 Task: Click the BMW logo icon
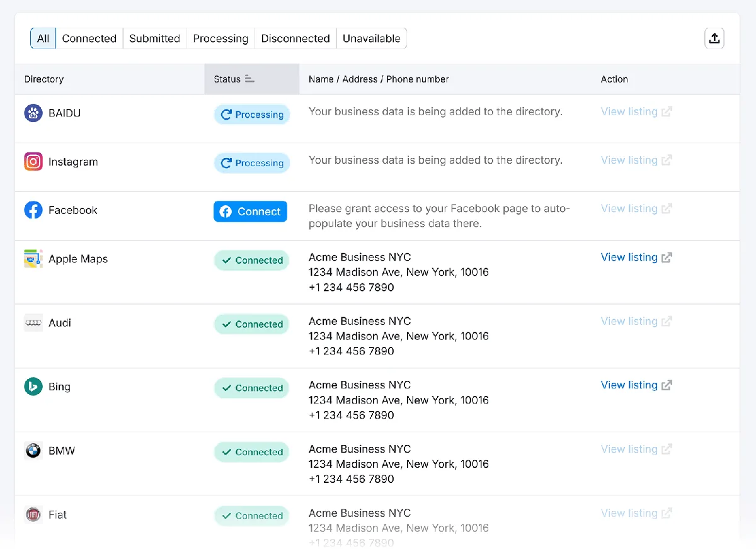pyautogui.click(x=33, y=451)
